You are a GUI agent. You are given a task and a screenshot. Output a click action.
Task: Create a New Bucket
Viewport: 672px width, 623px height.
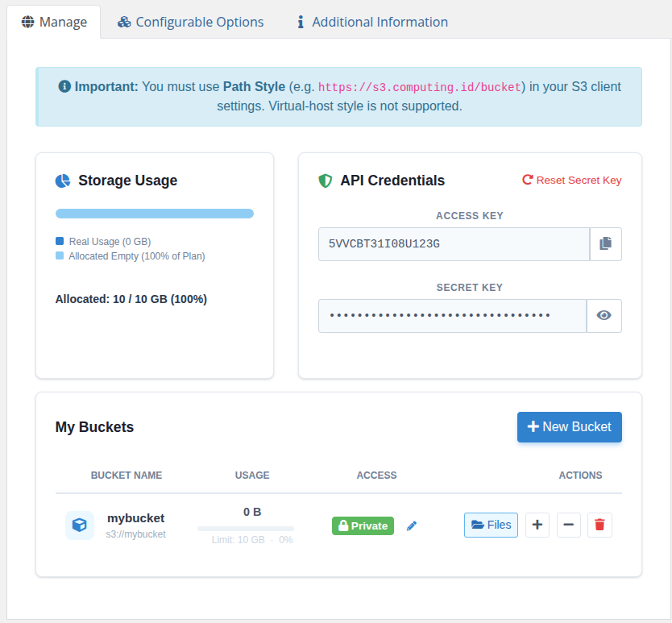(x=570, y=427)
